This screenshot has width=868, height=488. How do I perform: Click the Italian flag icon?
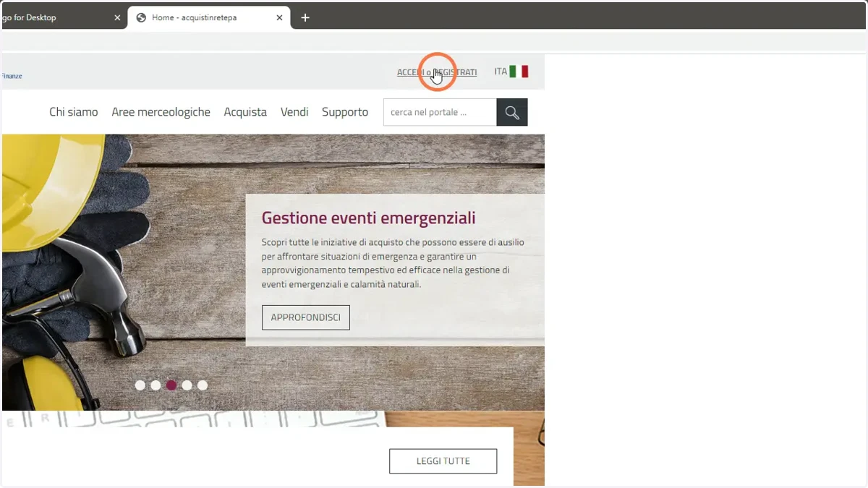[519, 72]
